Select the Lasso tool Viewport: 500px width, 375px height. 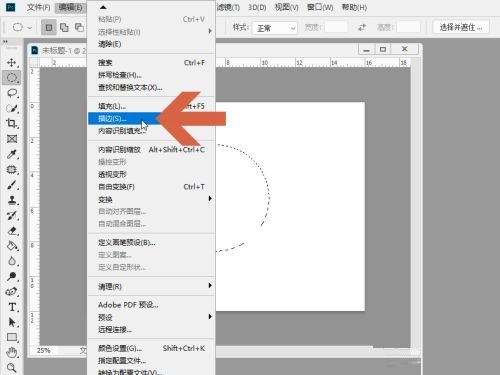(x=12, y=93)
